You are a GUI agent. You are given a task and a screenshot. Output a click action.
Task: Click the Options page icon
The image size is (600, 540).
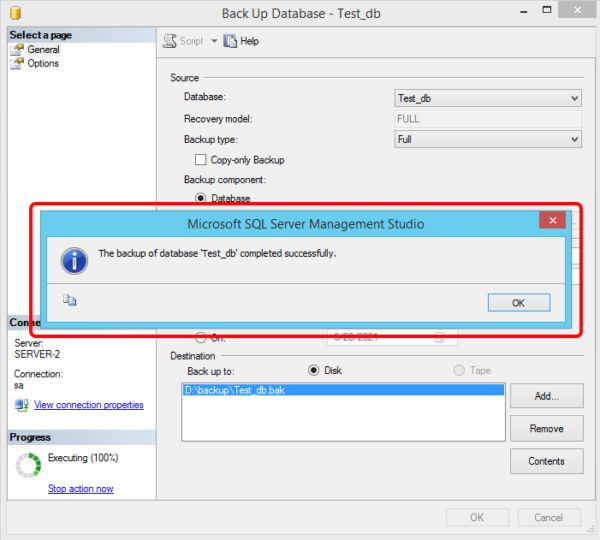17,64
